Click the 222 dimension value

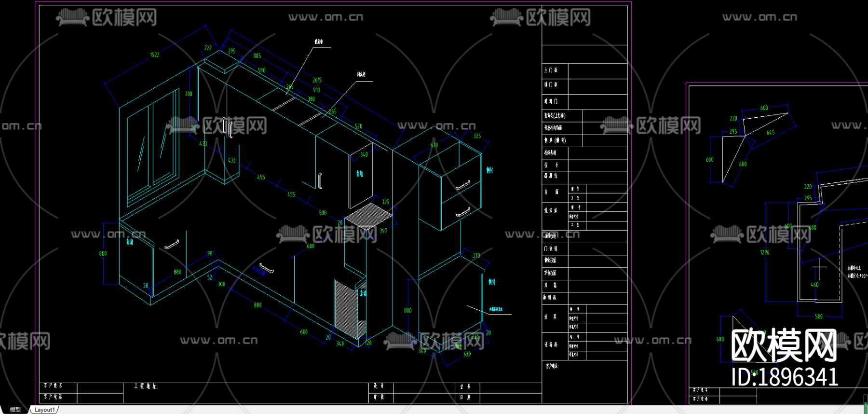(208, 48)
